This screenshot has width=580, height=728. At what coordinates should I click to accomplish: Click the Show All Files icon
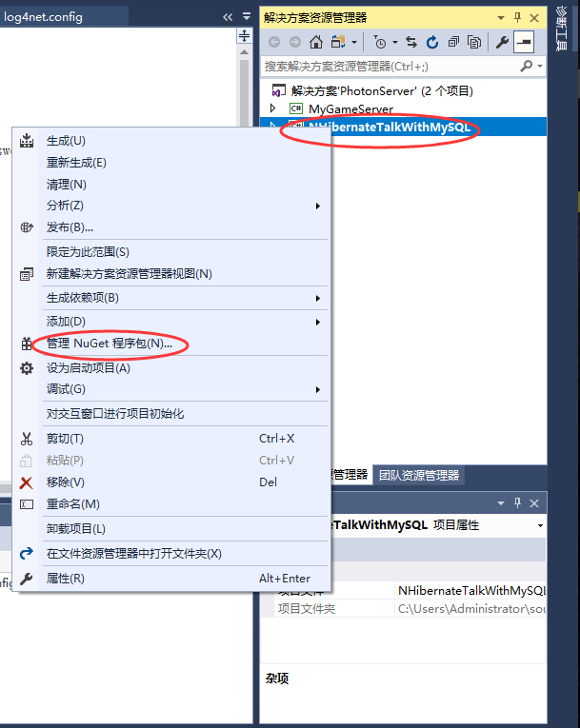tap(474, 42)
